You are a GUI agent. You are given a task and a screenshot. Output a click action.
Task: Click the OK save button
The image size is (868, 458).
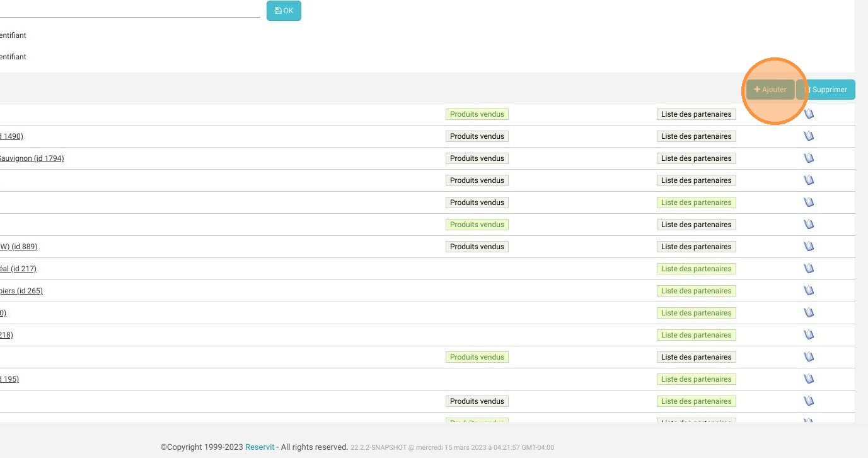(284, 11)
